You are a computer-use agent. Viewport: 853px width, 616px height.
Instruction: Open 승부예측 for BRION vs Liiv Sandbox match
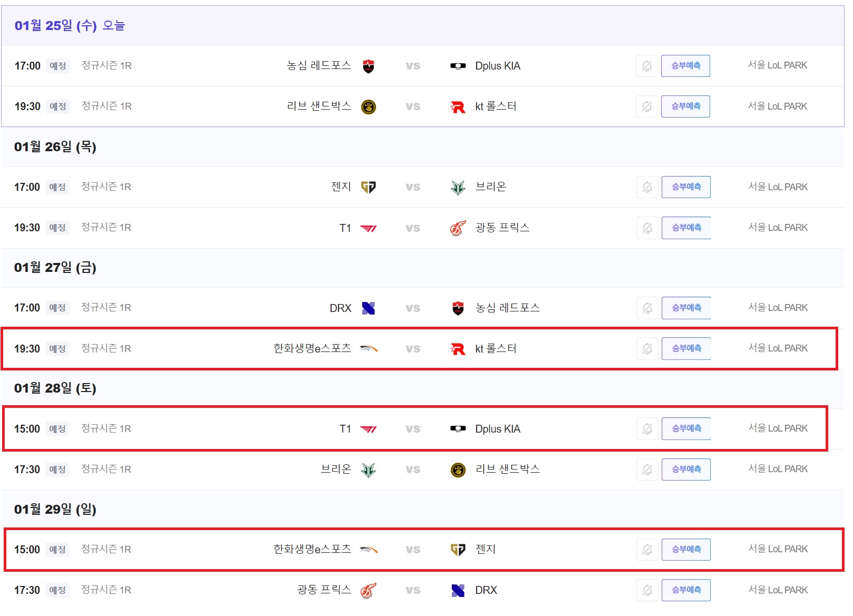tap(686, 469)
